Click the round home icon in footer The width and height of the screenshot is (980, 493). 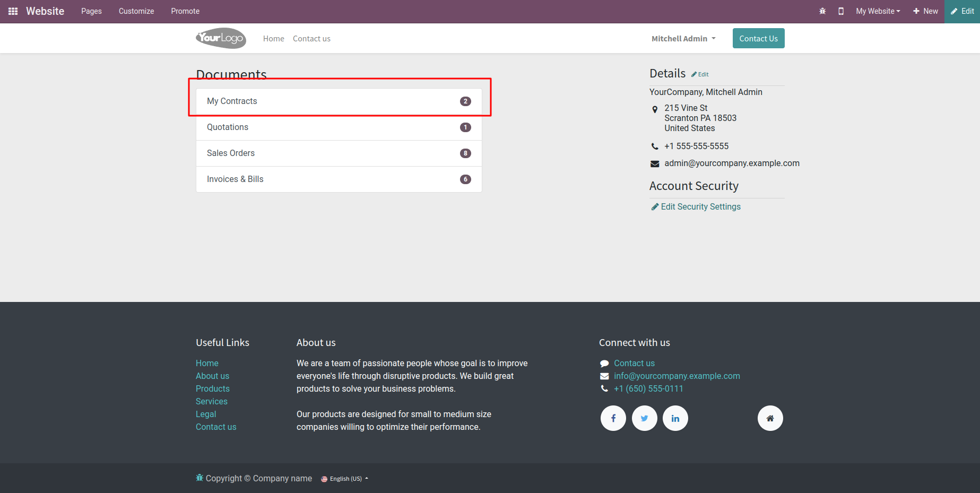click(x=770, y=418)
